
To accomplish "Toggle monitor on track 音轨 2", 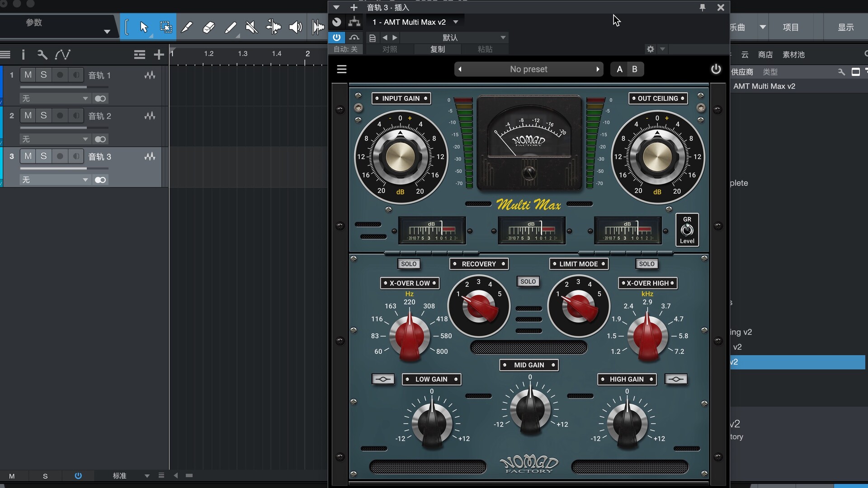I will [76, 116].
